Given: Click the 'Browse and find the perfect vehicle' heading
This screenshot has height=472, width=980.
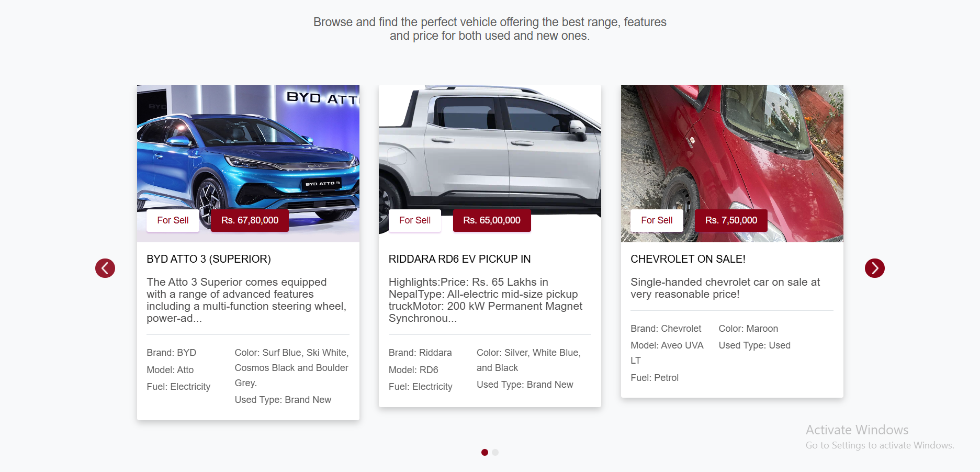Looking at the screenshot, I should click(490, 29).
